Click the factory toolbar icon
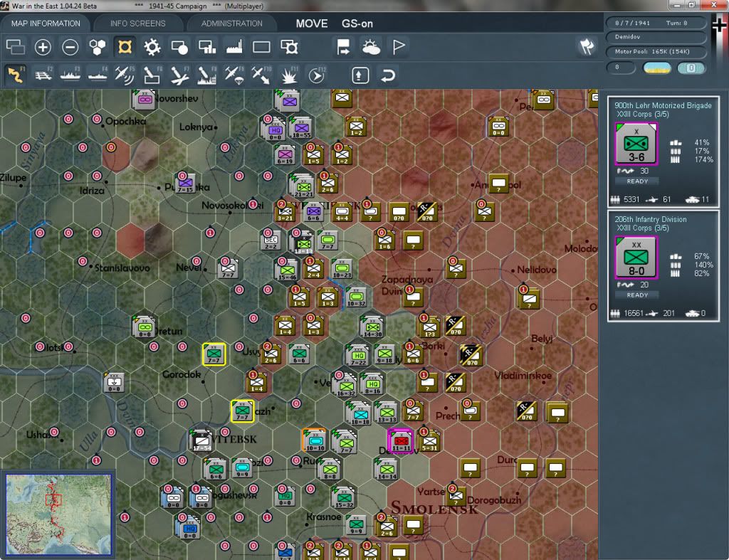This screenshot has width=729, height=560. 234,47
